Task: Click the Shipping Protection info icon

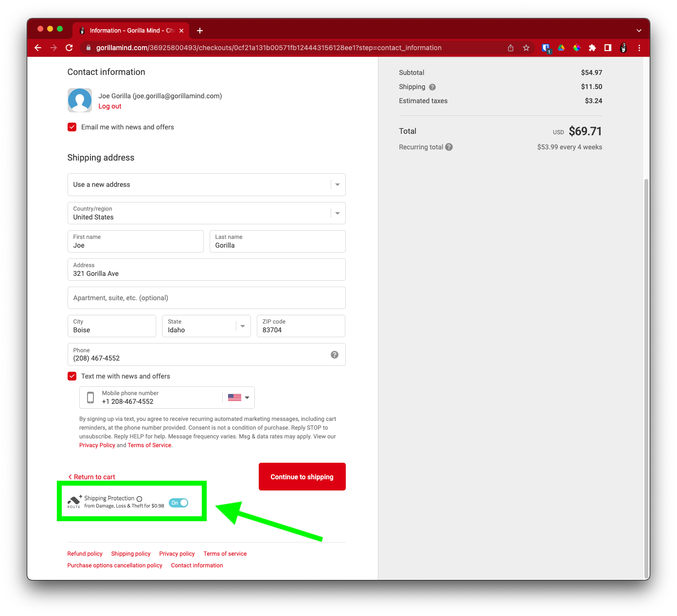Action: tap(140, 499)
